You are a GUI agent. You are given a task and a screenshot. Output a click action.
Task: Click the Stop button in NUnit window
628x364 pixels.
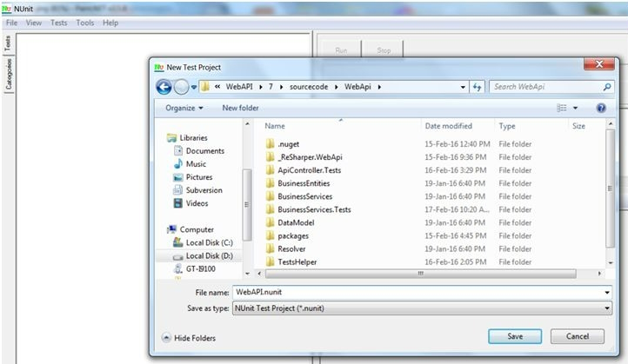[384, 50]
